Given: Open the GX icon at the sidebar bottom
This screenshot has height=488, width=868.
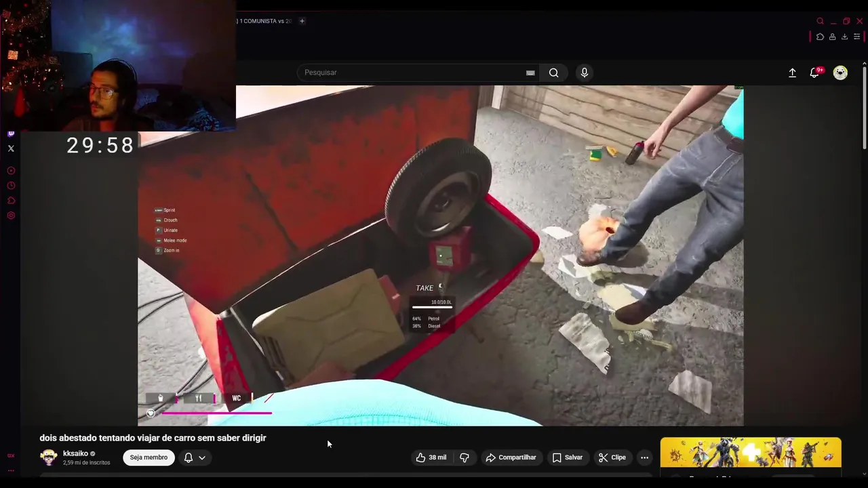Looking at the screenshot, I should pos(11,455).
